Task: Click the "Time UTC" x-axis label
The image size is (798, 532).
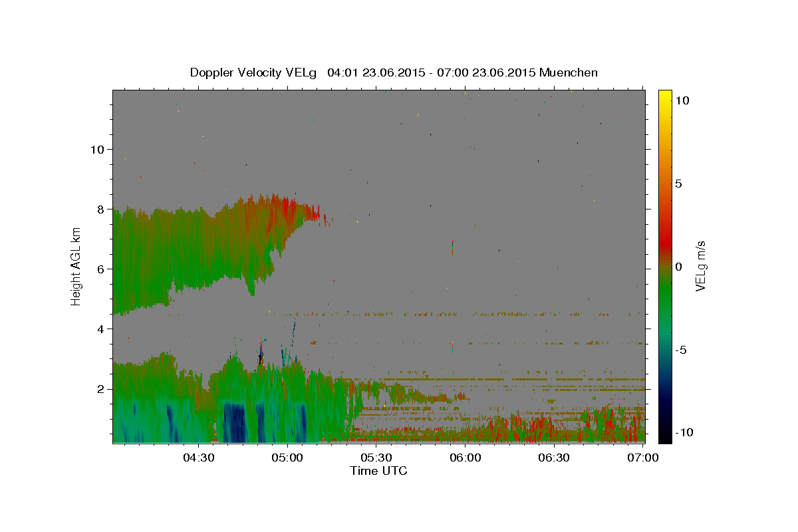Action: tap(378, 471)
